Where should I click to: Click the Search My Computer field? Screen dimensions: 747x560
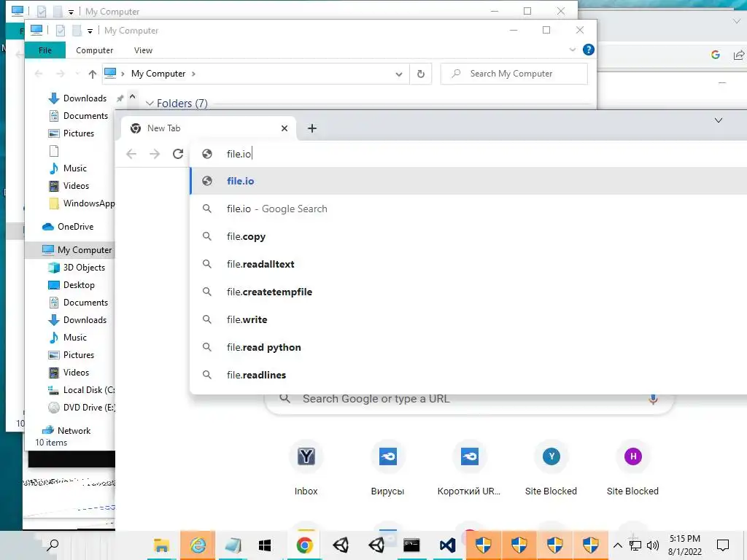click(x=514, y=74)
